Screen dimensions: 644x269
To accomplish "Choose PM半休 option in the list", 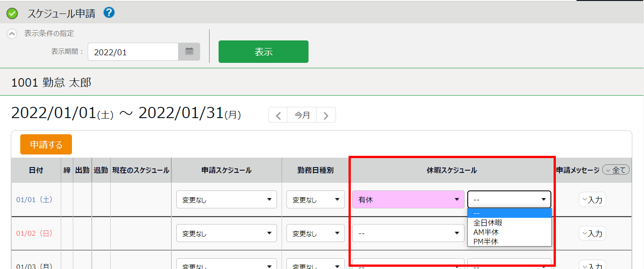I will [x=486, y=242].
